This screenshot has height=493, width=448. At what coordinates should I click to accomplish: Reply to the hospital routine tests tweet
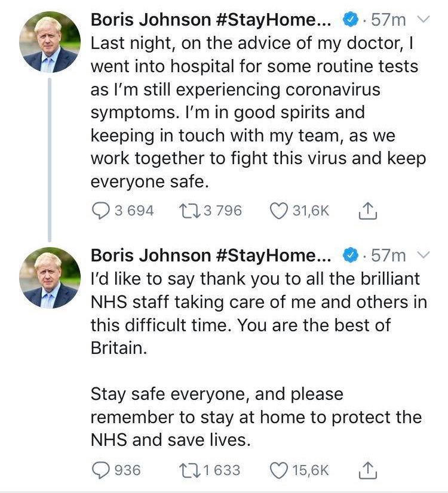(x=100, y=211)
